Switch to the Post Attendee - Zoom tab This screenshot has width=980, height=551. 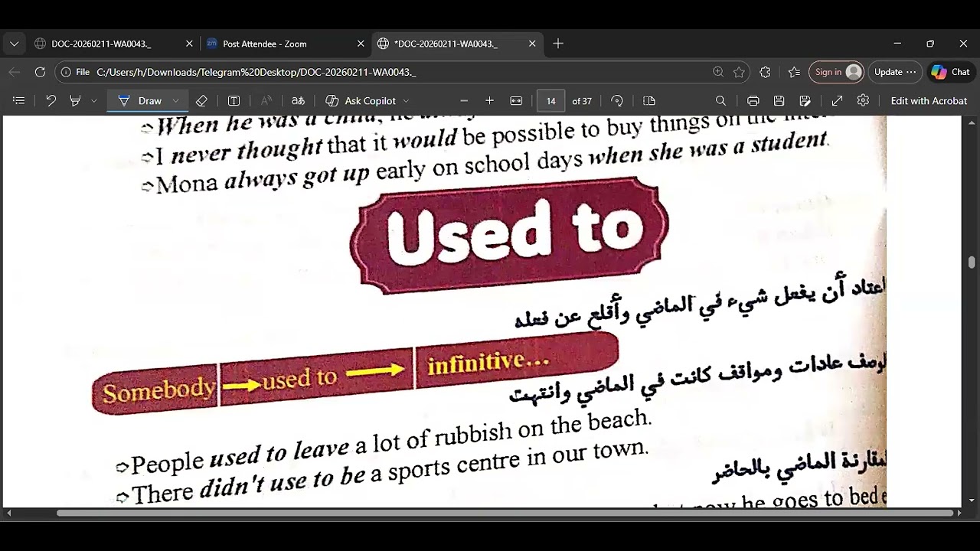[x=284, y=44]
